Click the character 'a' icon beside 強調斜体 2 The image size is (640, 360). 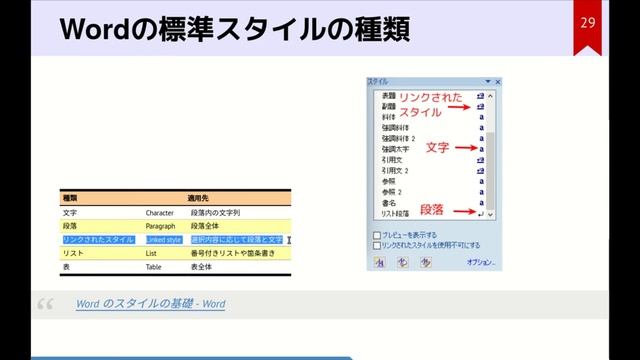coord(481,138)
